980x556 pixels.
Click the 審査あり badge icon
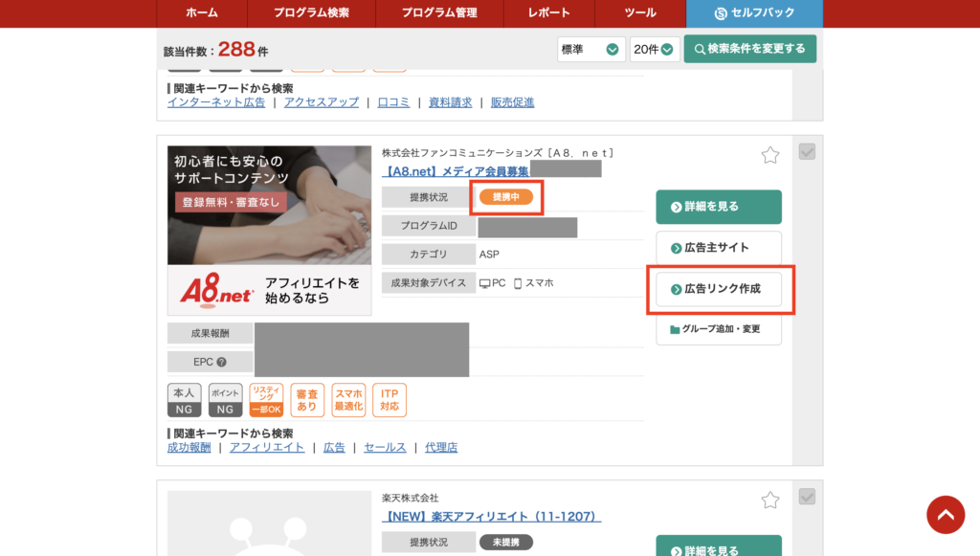pyautogui.click(x=307, y=400)
